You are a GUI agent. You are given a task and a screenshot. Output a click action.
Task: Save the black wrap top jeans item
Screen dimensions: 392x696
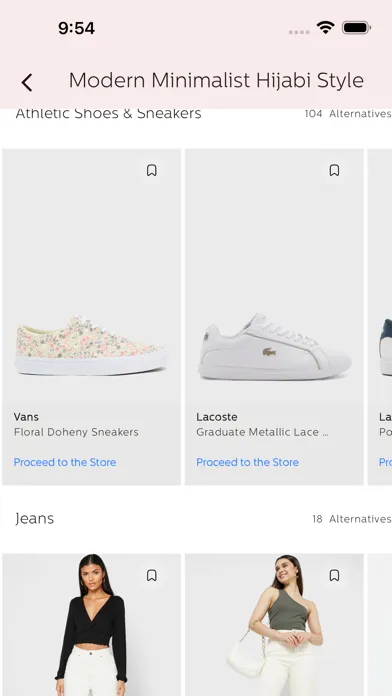tap(152, 576)
